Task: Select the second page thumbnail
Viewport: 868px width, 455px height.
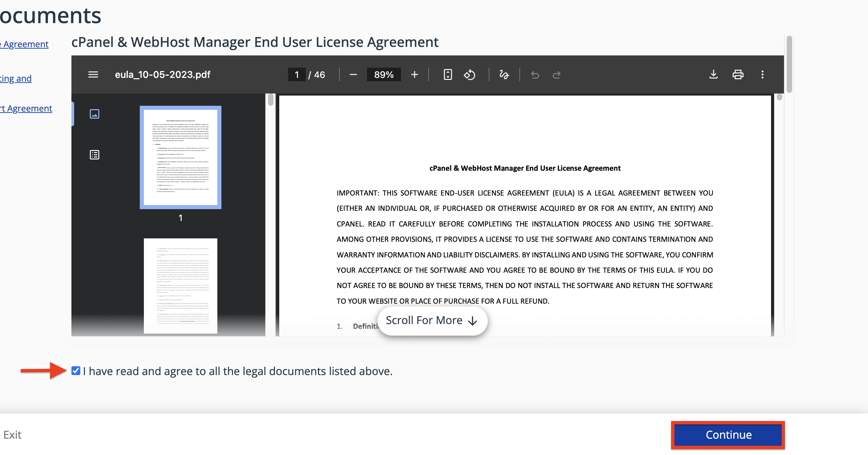Action: coord(181,286)
